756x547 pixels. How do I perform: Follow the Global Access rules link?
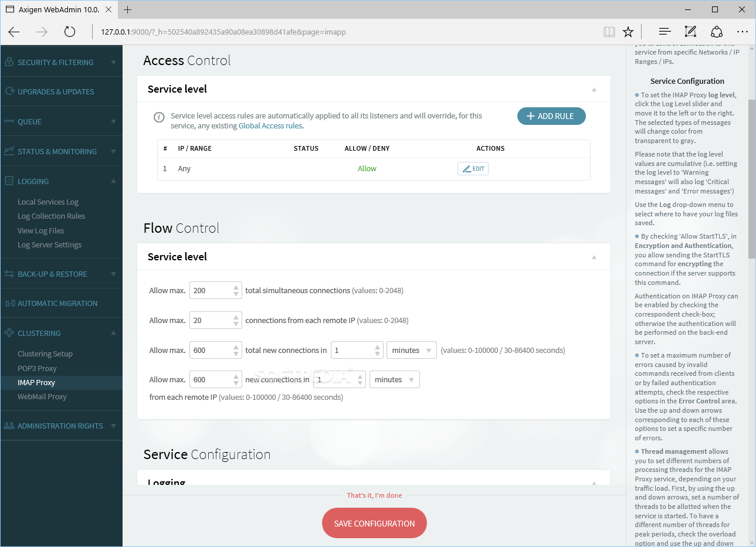click(x=270, y=125)
